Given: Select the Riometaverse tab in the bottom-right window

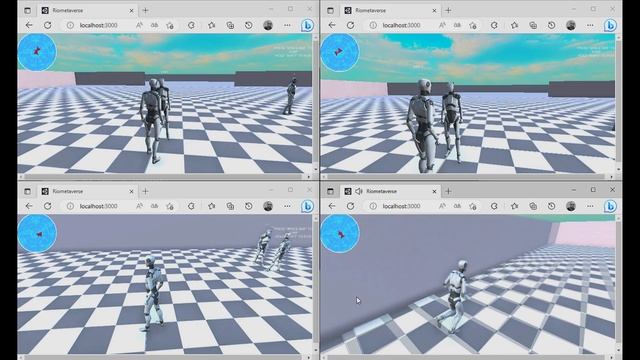Looking at the screenshot, I should tap(391, 191).
